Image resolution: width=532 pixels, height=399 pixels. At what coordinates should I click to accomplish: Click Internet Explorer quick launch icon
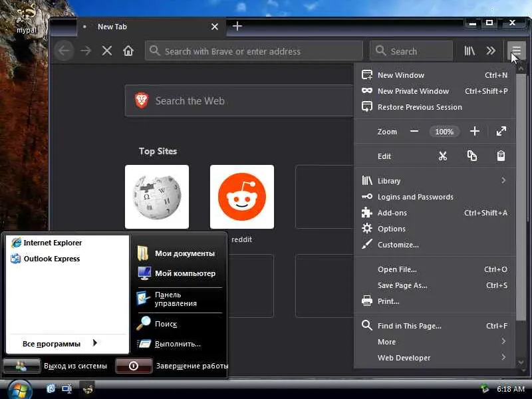point(51,388)
